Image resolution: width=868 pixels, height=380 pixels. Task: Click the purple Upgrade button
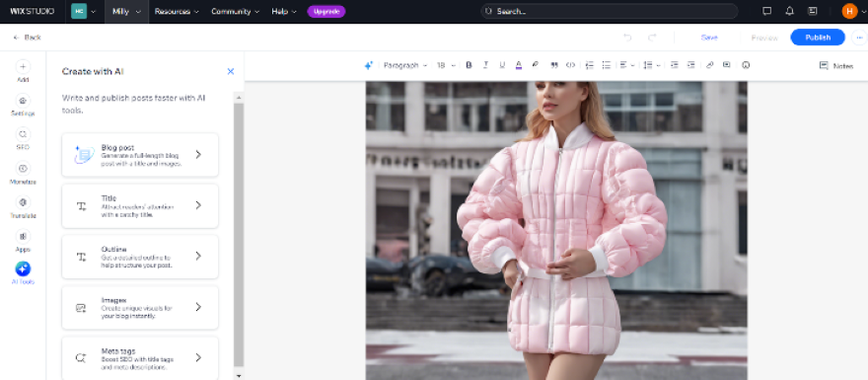pyautogui.click(x=326, y=11)
